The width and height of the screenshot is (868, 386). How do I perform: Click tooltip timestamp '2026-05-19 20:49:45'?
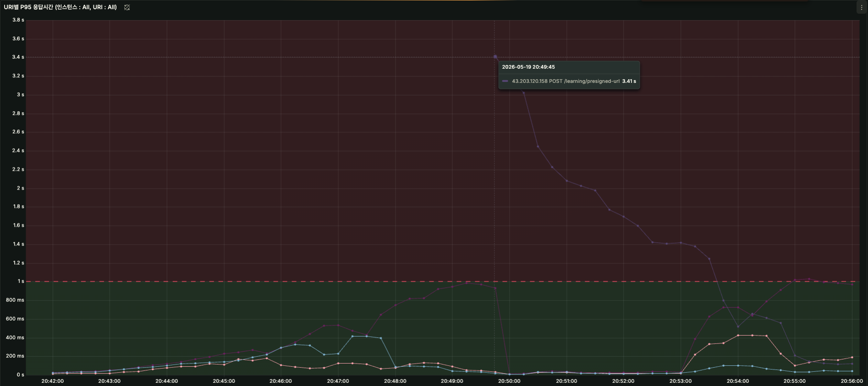528,67
